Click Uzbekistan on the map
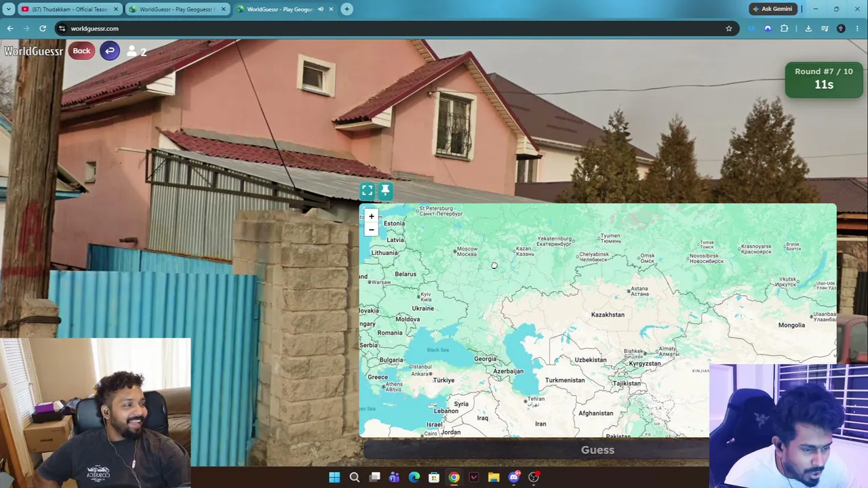This screenshot has height=488, width=868. (590, 360)
